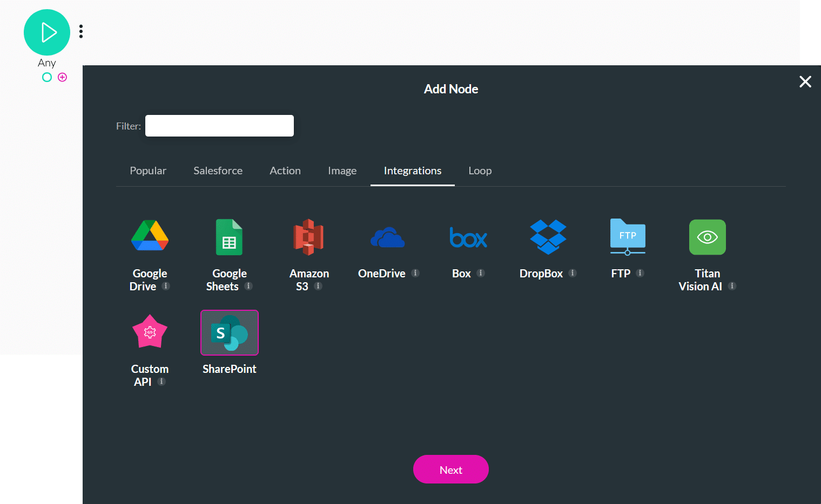
Task: Close the Add Node dialog
Action: tap(805, 81)
